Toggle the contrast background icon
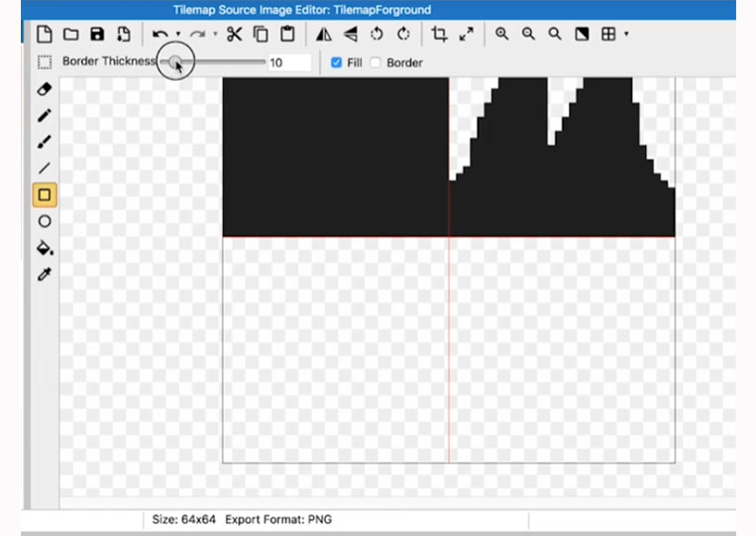 pos(582,35)
